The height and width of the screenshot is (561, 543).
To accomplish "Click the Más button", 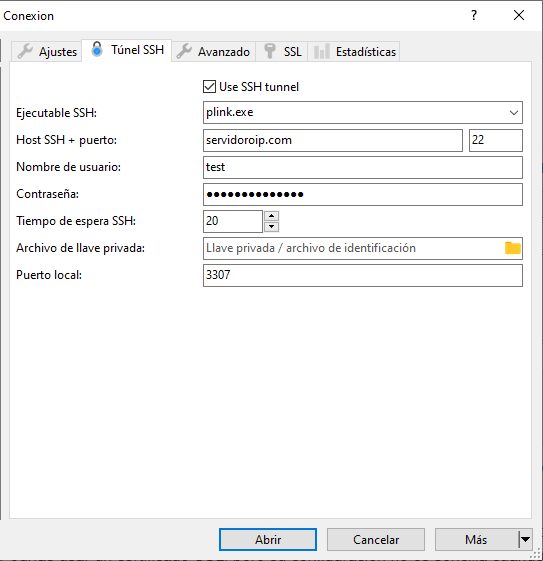I will pos(476,539).
